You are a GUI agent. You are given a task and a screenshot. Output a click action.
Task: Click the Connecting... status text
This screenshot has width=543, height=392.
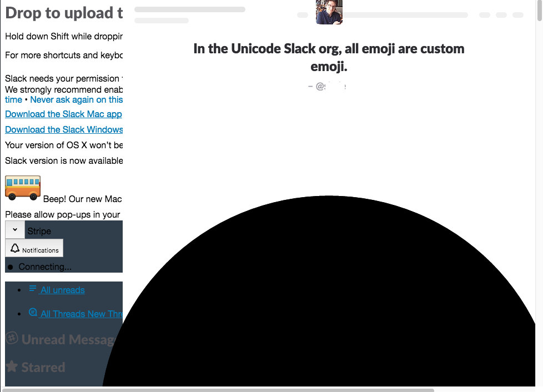tap(45, 267)
